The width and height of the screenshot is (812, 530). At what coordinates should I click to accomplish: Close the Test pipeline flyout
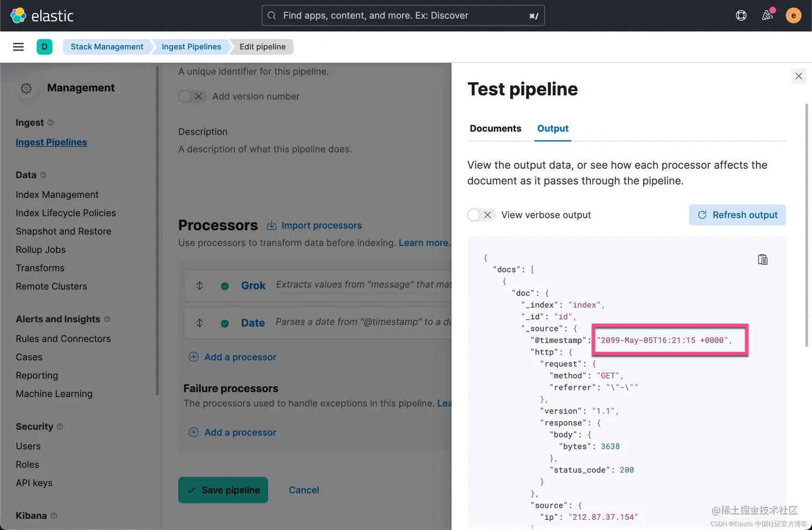[799, 76]
